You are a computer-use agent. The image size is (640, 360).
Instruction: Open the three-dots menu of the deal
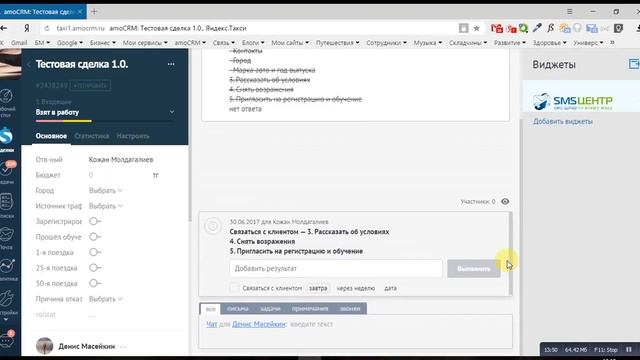(171, 64)
